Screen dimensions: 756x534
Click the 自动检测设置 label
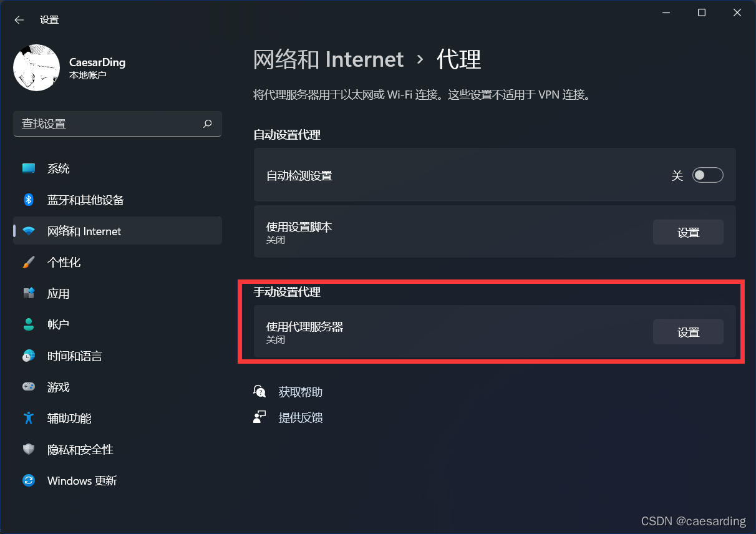pos(299,176)
